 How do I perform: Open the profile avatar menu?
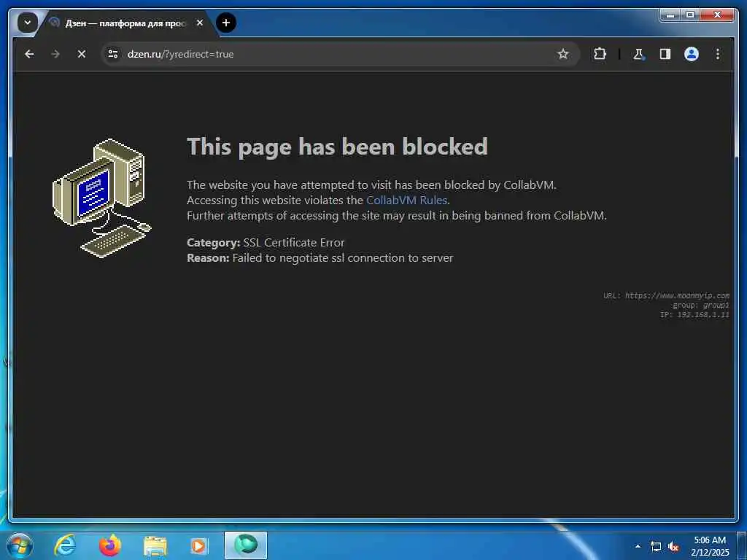tap(692, 54)
